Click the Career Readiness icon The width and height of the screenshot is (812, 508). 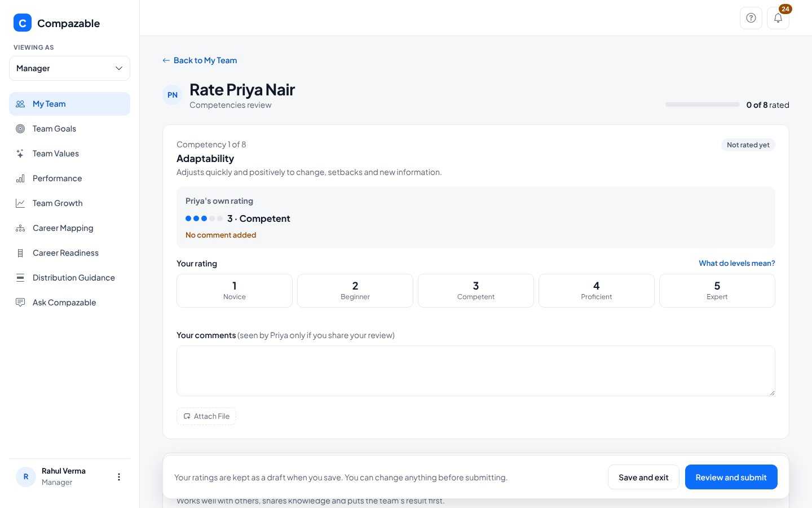20,253
